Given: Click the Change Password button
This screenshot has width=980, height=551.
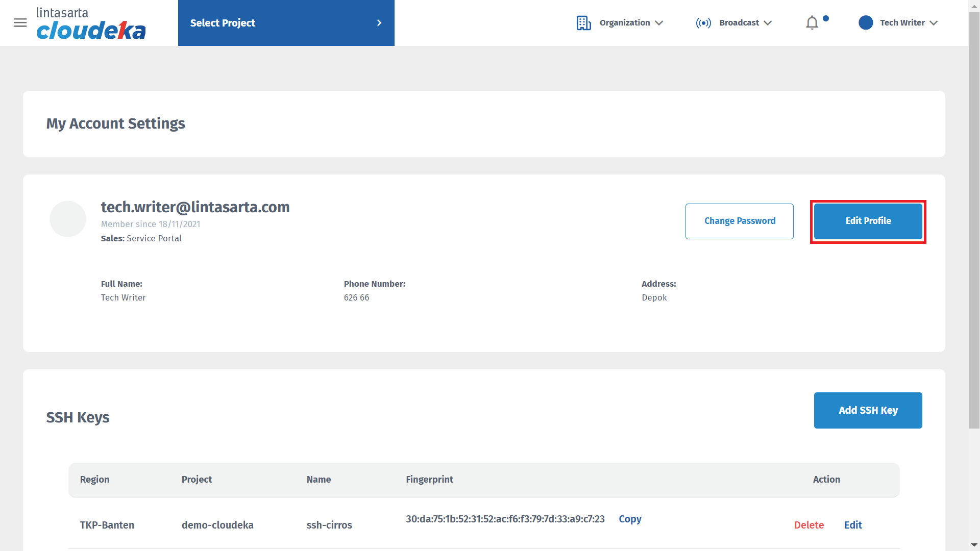Looking at the screenshot, I should (x=739, y=221).
